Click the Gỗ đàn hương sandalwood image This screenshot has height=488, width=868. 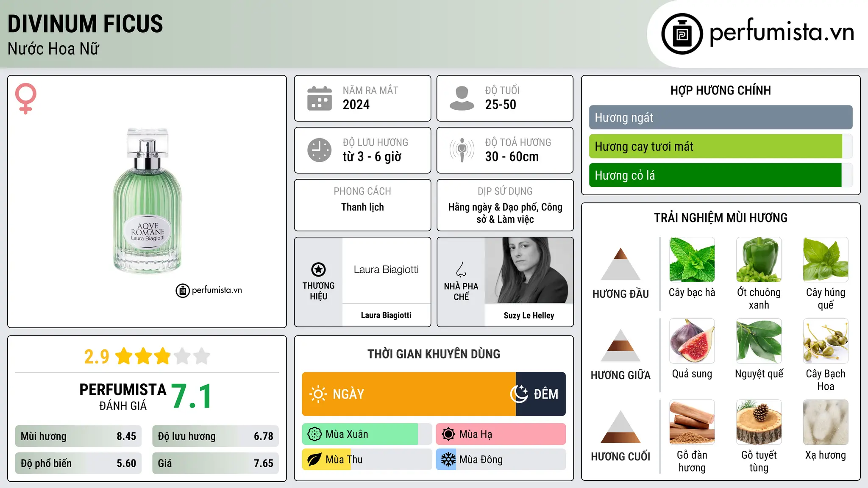point(692,422)
